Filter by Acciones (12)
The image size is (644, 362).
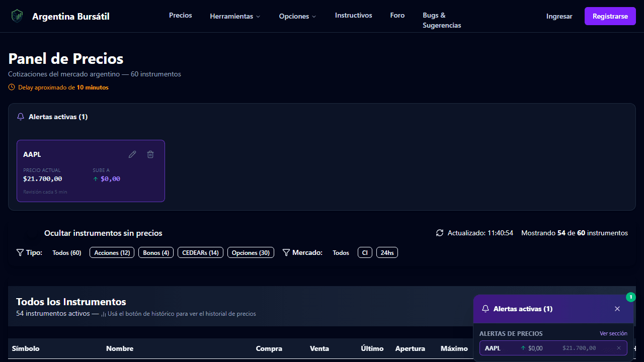(112, 252)
